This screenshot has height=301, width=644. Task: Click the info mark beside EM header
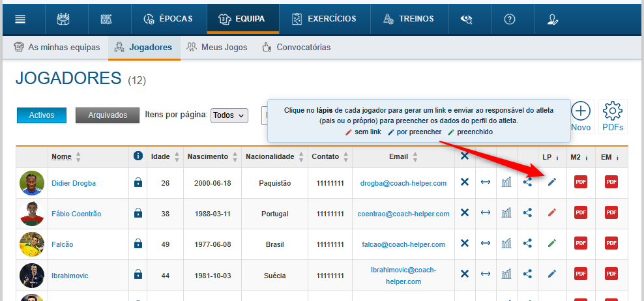(617, 157)
